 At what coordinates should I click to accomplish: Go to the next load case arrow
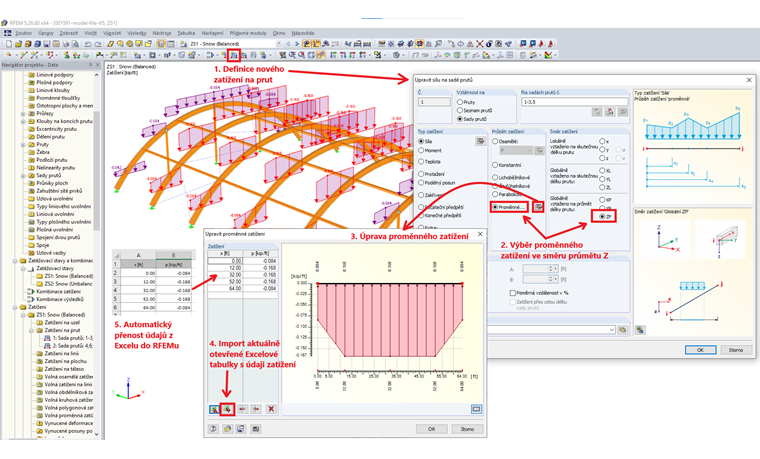(x=297, y=44)
